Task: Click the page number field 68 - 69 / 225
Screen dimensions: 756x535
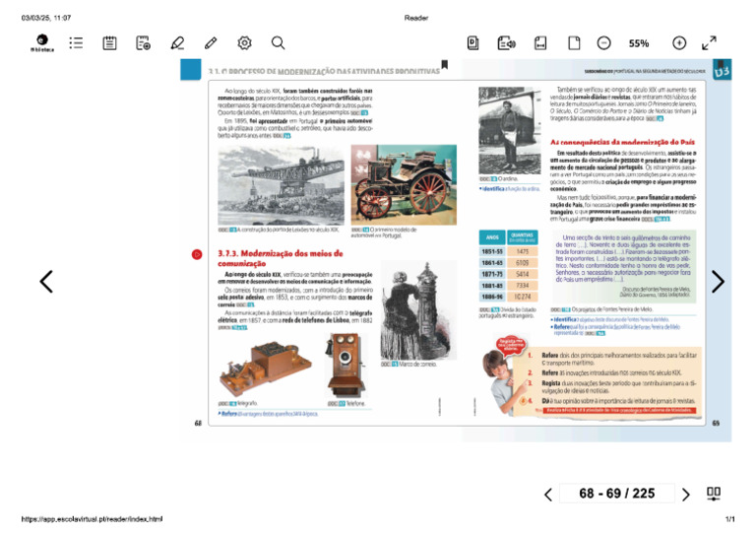Action: click(616, 494)
